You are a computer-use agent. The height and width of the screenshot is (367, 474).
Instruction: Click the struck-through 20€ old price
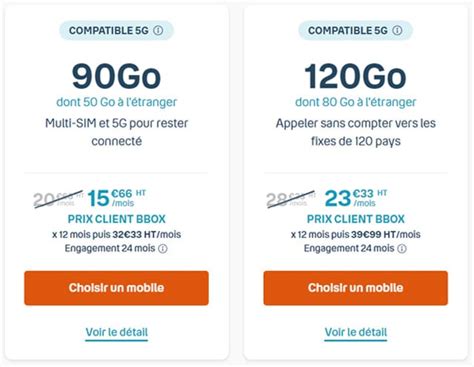[58, 199]
